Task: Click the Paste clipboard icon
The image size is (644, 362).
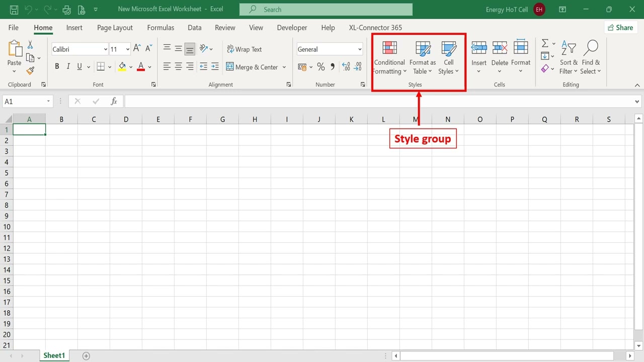Action: pos(15,49)
